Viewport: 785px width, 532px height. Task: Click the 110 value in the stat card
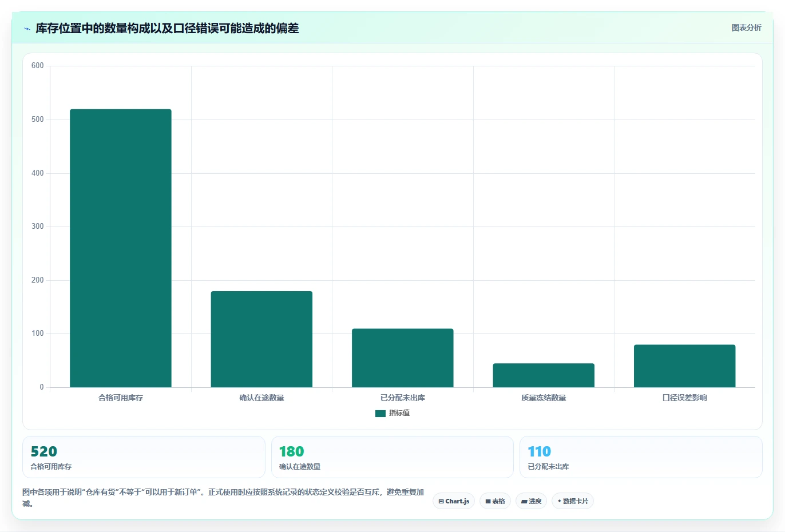coord(540,451)
